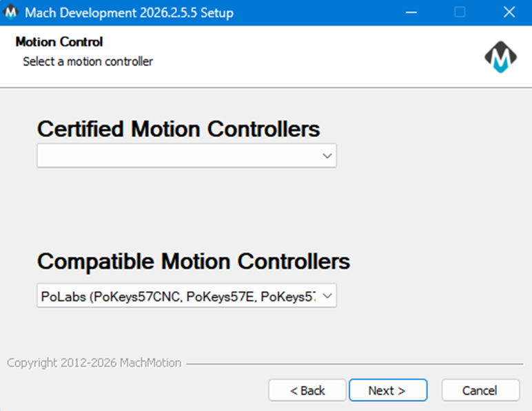Click the "Mach Development 2026.2.5.5 Setup" title text

[129, 12]
